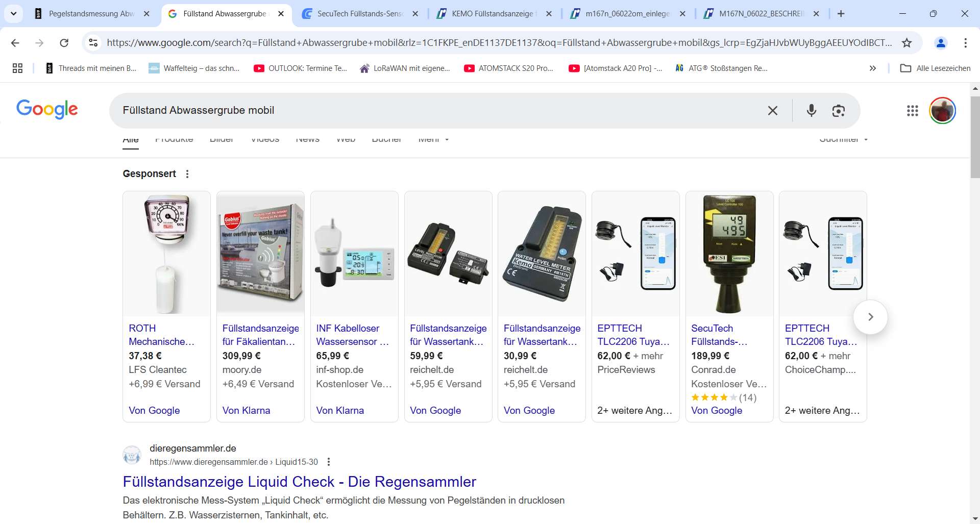Show next sponsored products arrow

pos(870,317)
